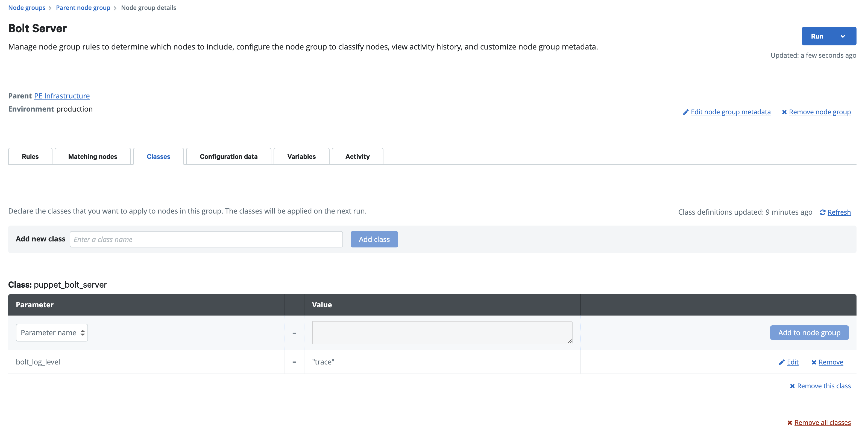The height and width of the screenshot is (432, 868).
Task: Click the X icon for bolt_log_level Remove
Action: click(814, 362)
